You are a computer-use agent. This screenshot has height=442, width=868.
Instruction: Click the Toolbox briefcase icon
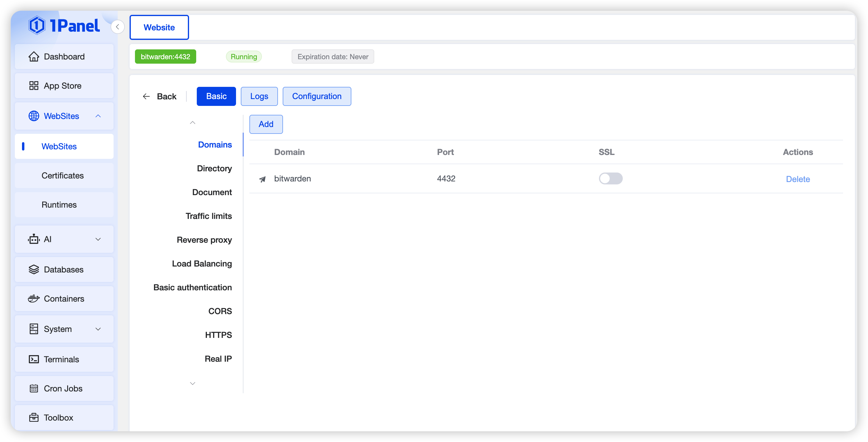pyautogui.click(x=34, y=417)
